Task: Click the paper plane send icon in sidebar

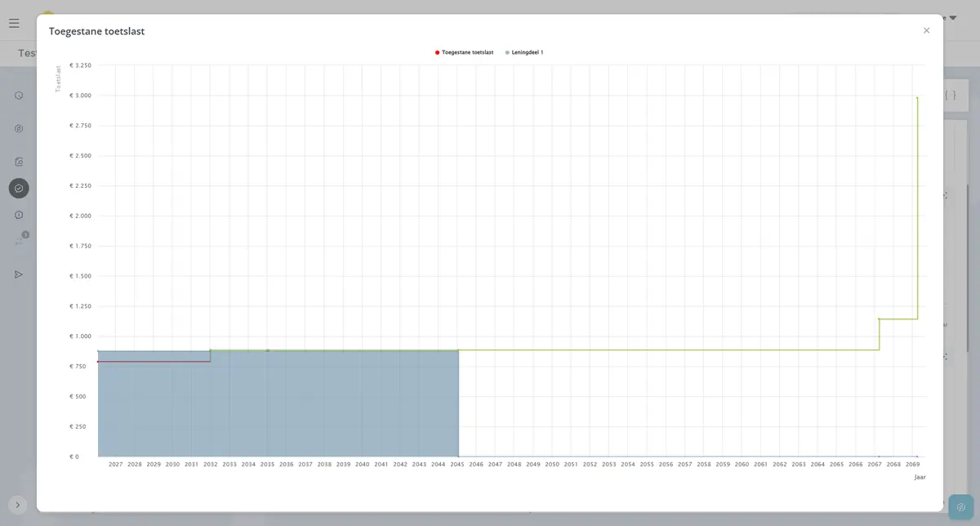Action: [x=19, y=274]
